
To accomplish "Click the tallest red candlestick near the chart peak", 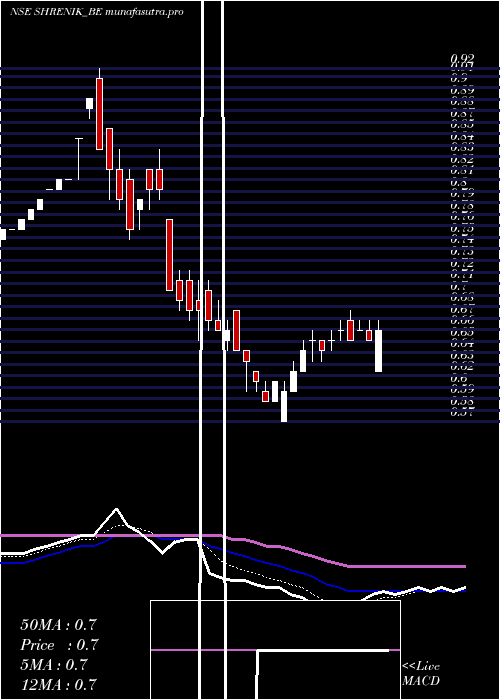I will click(100, 113).
